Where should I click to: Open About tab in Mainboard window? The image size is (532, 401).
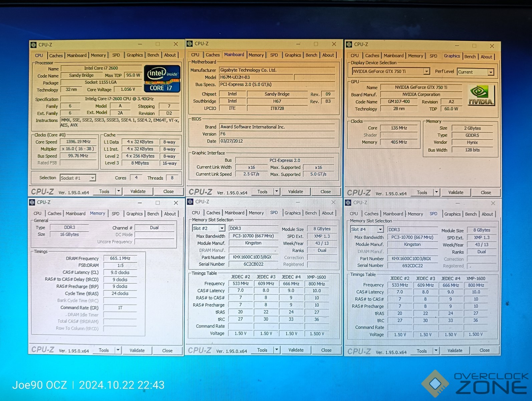pos(328,55)
